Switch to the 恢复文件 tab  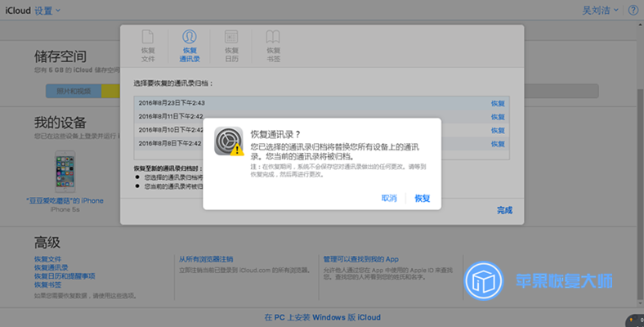tap(148, 46)
